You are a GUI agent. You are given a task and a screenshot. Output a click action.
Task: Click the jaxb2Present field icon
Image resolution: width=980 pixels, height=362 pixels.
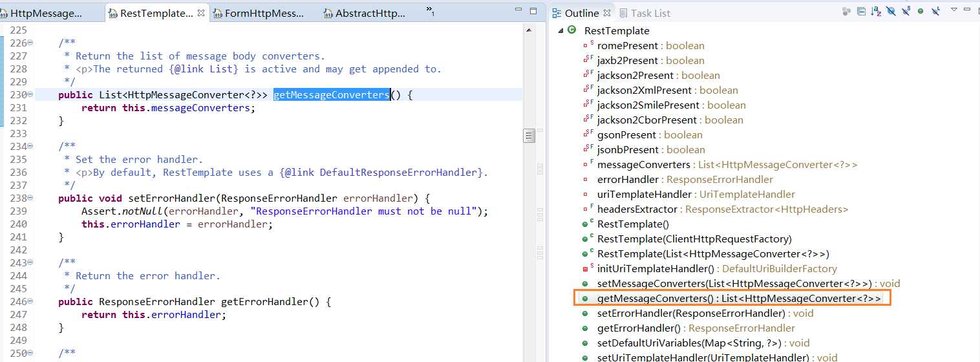[588, 60]
